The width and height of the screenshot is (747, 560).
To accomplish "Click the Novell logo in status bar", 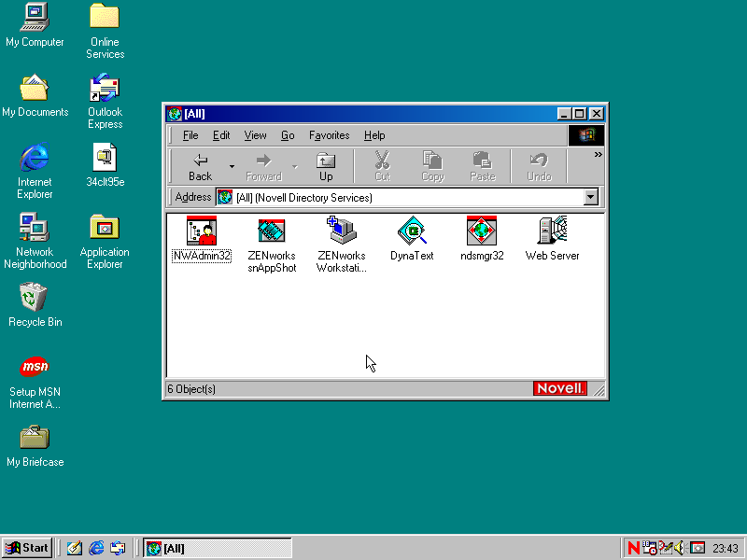I will [x=559, y=388].
